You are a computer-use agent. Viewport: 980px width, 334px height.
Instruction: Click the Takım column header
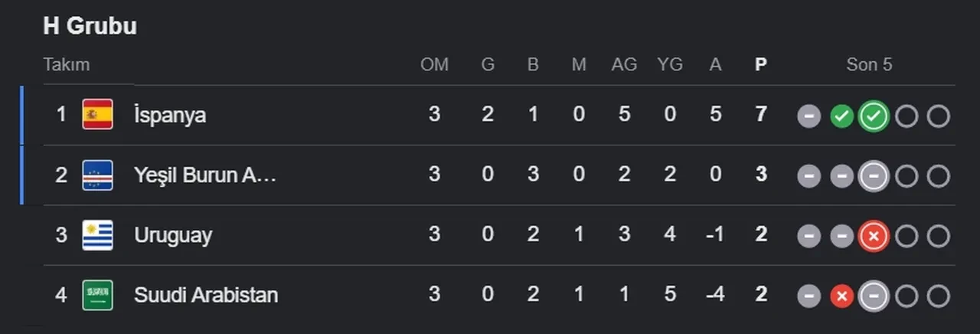tap(67, 64)
